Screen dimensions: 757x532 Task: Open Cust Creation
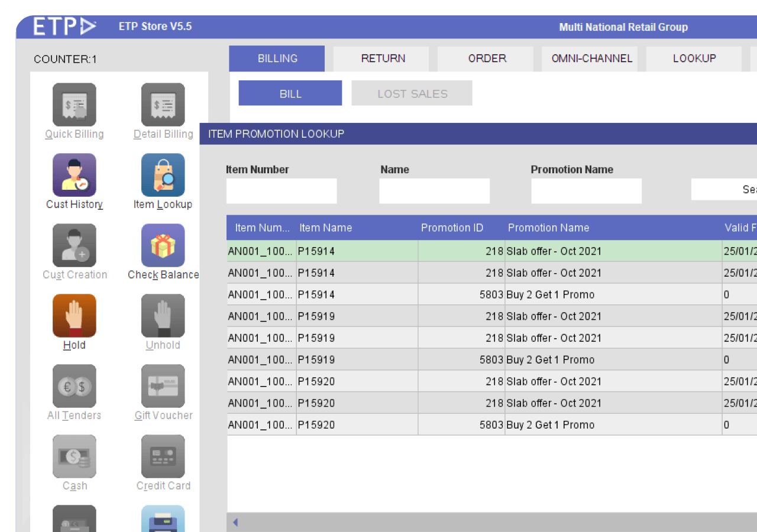point(75,246)
